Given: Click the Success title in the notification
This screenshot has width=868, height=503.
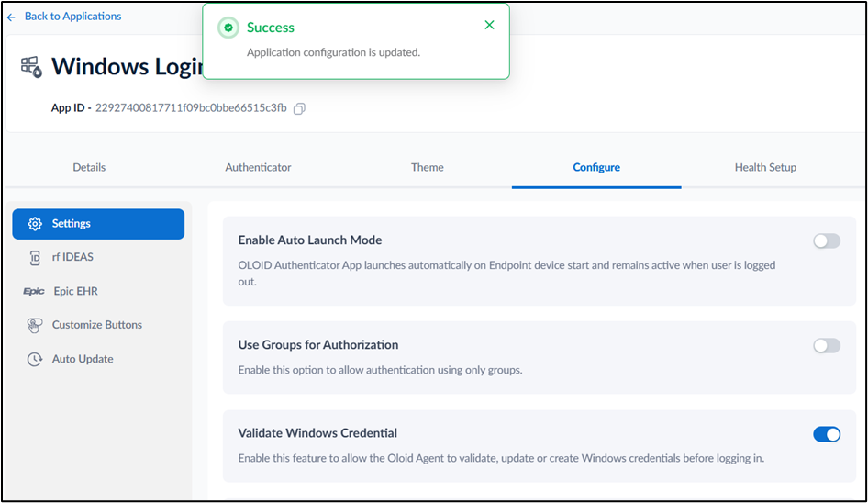Looking at the screenshot, I should 270,28.
